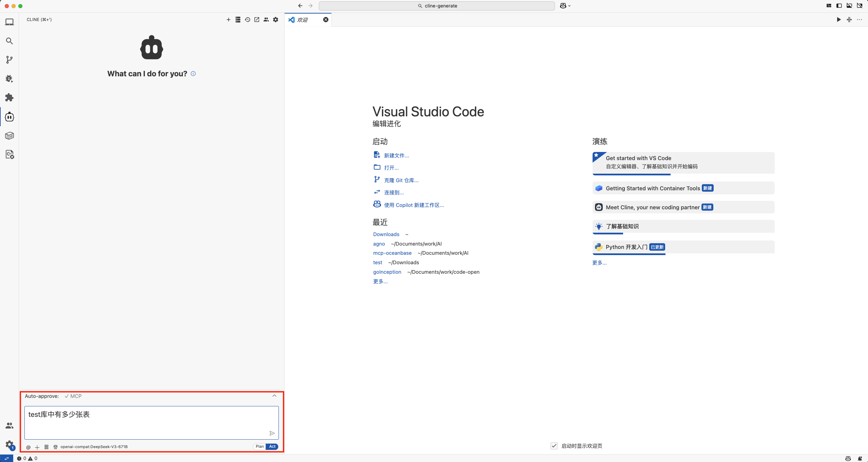Expand the Auto-approve settings chevron
The width and height of the screenshot is (868, 462).
[274, 396]
